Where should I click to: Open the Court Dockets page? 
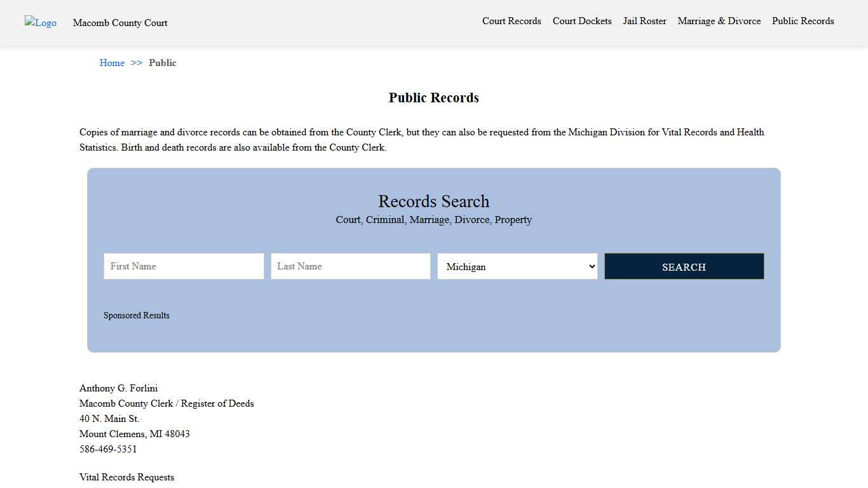pos(581,21)
